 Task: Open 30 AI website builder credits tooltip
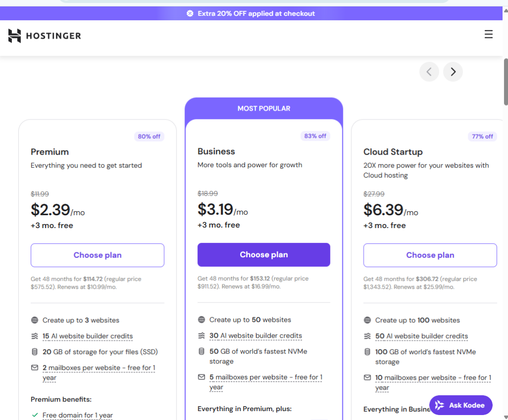[255, 336]
